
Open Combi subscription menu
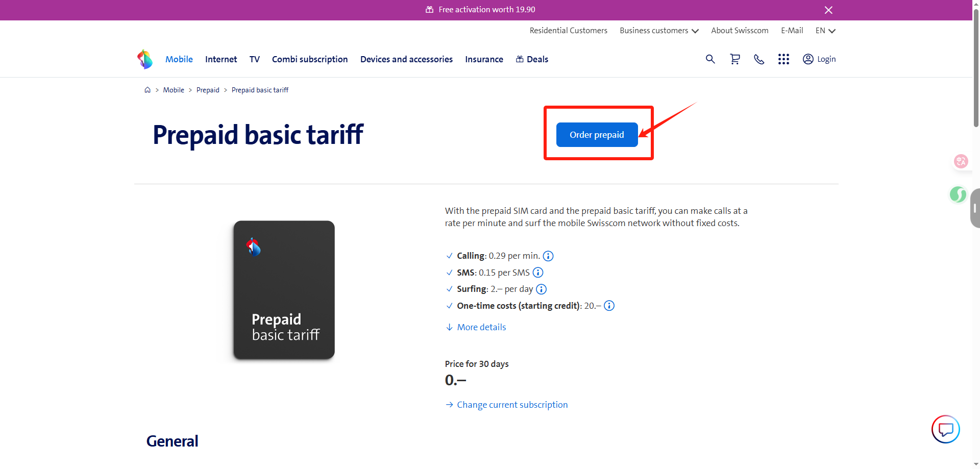(x=310, y=59)
